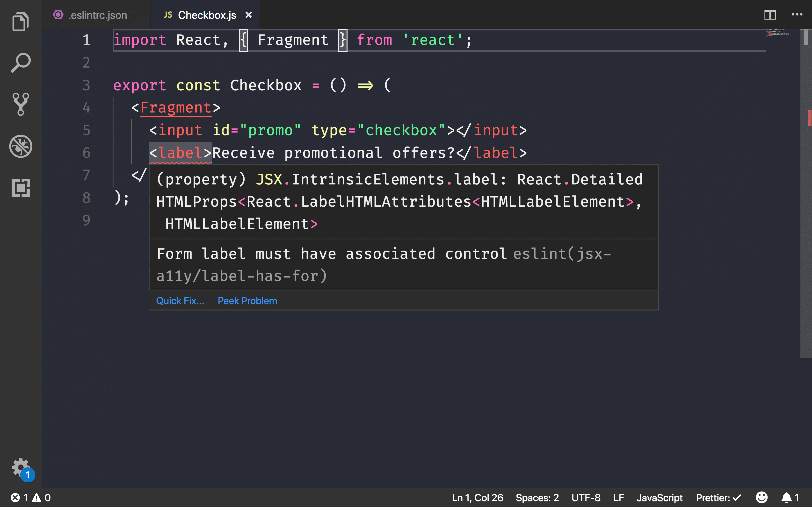This screenshot has width=812, height=507.
Task: Click the Quick Fix... link
Action: coord(180,300)
